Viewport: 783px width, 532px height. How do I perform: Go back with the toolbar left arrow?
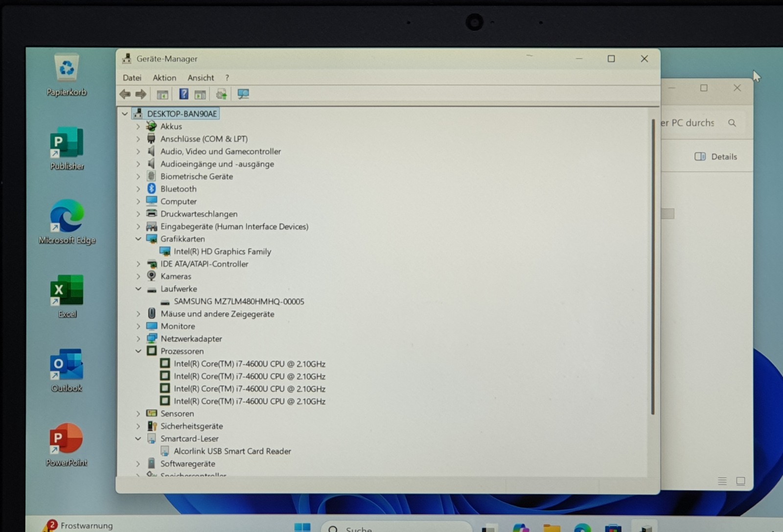pyautogui.click(x=125, y=94)
